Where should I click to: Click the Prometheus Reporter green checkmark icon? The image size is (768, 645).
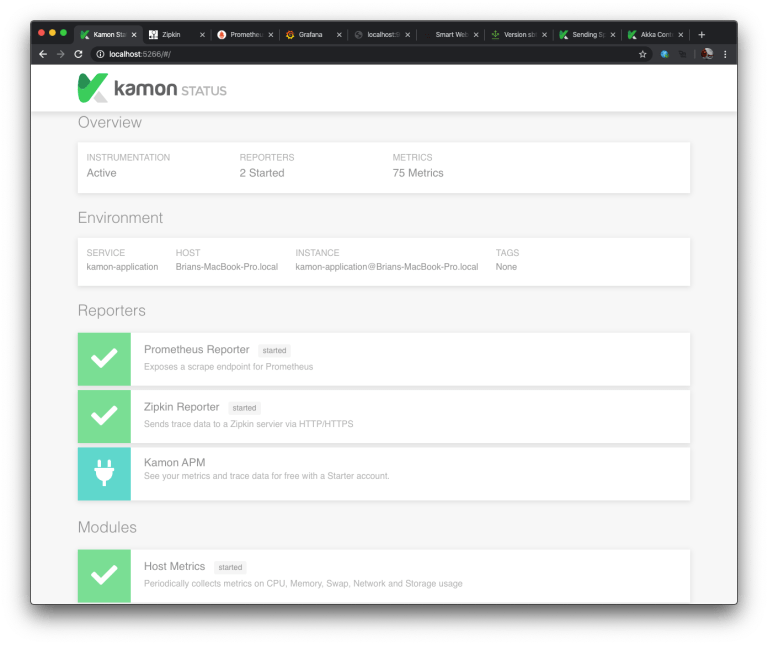[104, 359]
